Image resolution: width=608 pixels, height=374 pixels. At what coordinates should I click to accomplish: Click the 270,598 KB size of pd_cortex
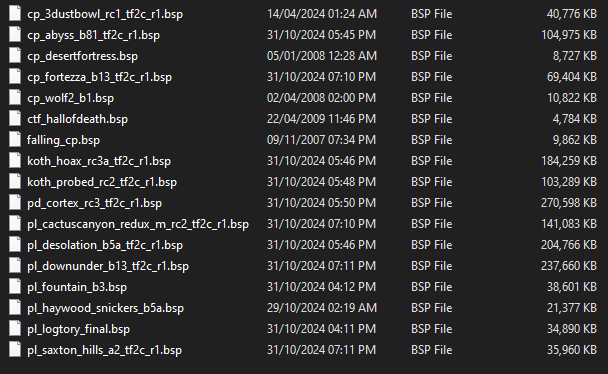point(568,203)
